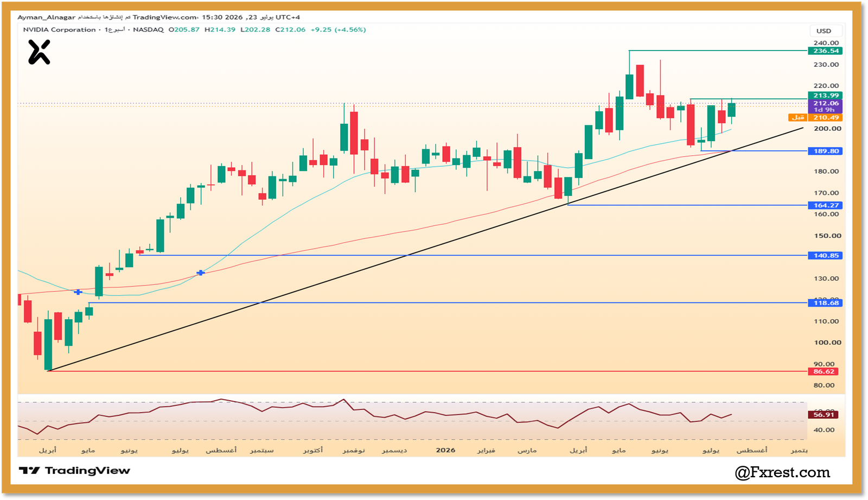Select the NVIDIA Corporation symbol title
868x500 pixels.
point(60,30)
